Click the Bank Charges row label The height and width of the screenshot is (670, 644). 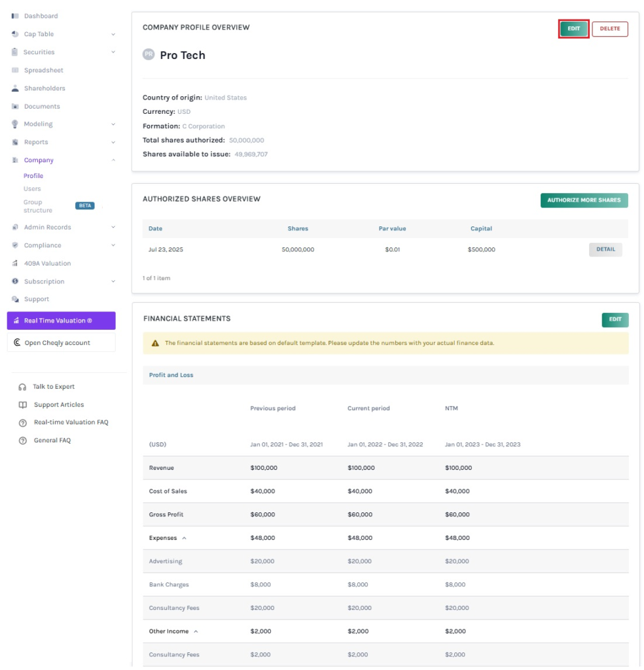coord(169,584)
